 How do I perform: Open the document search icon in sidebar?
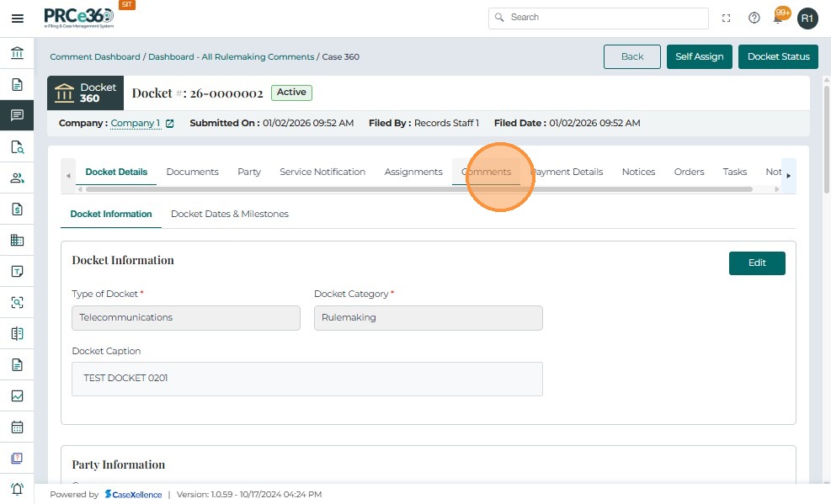point(17,146)
